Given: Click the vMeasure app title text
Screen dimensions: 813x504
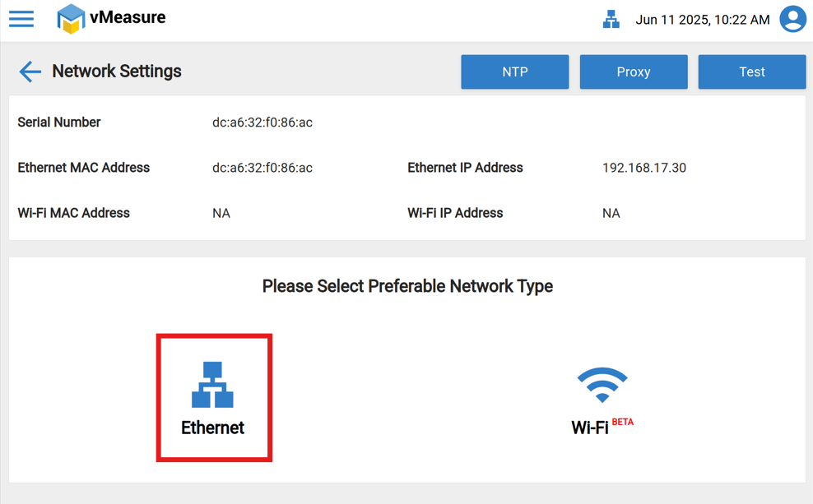Looking at the screenshot, I should (x=128, y=17).
